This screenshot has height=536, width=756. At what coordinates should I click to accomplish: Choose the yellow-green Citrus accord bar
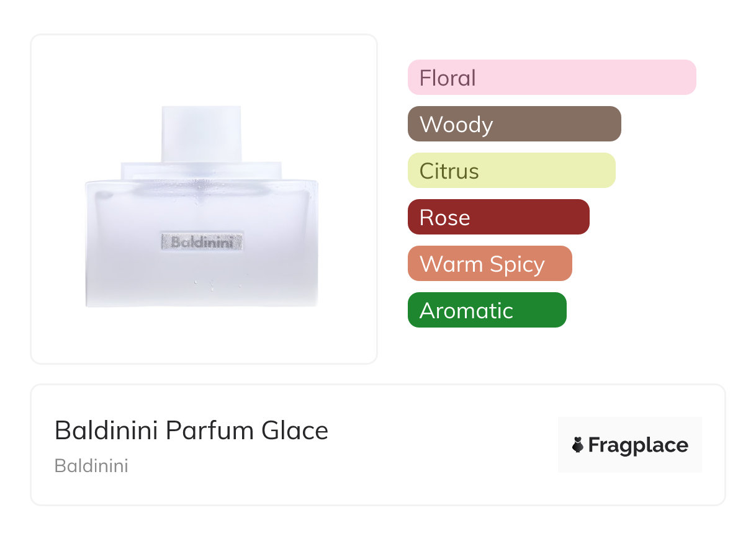pos(511,171)
